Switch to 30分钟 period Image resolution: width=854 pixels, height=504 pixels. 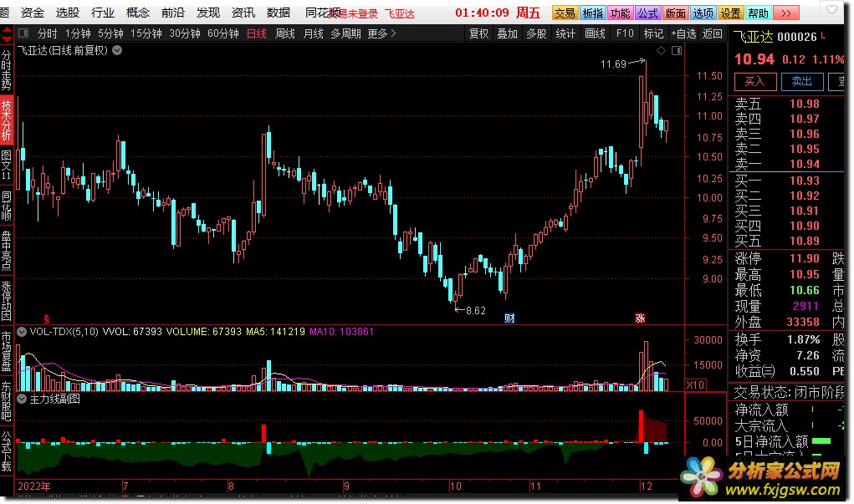coord(185,33)
